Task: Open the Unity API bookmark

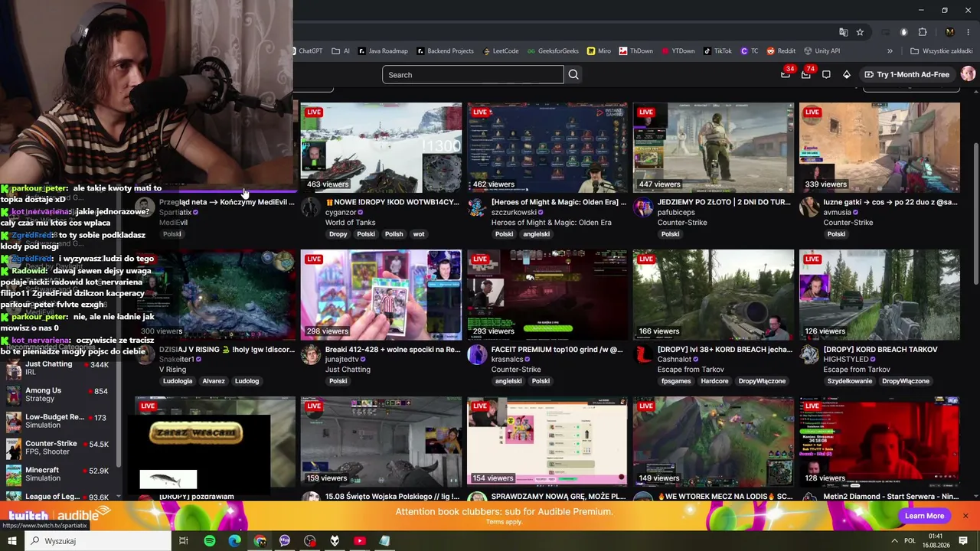Action: tap(822, 51)
